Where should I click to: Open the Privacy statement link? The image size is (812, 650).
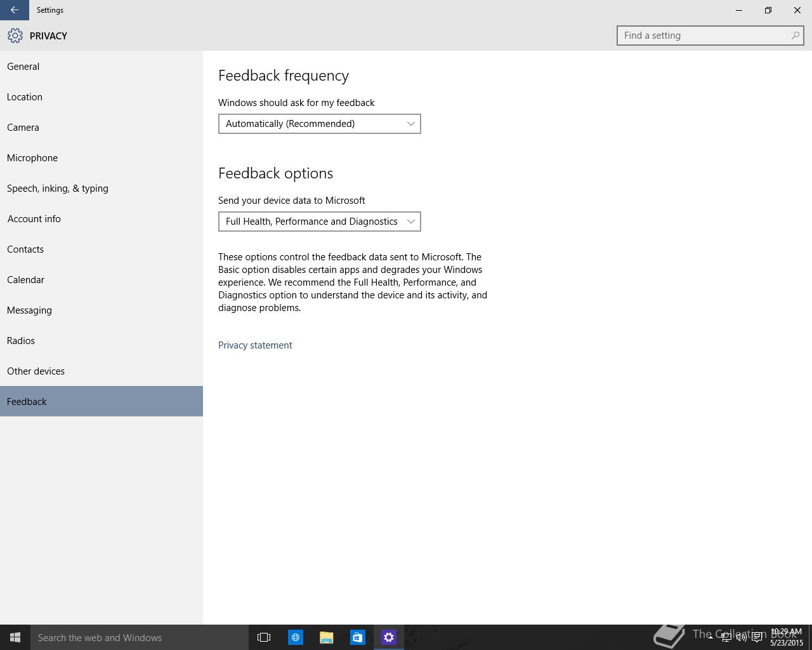(x=255, y=345)
